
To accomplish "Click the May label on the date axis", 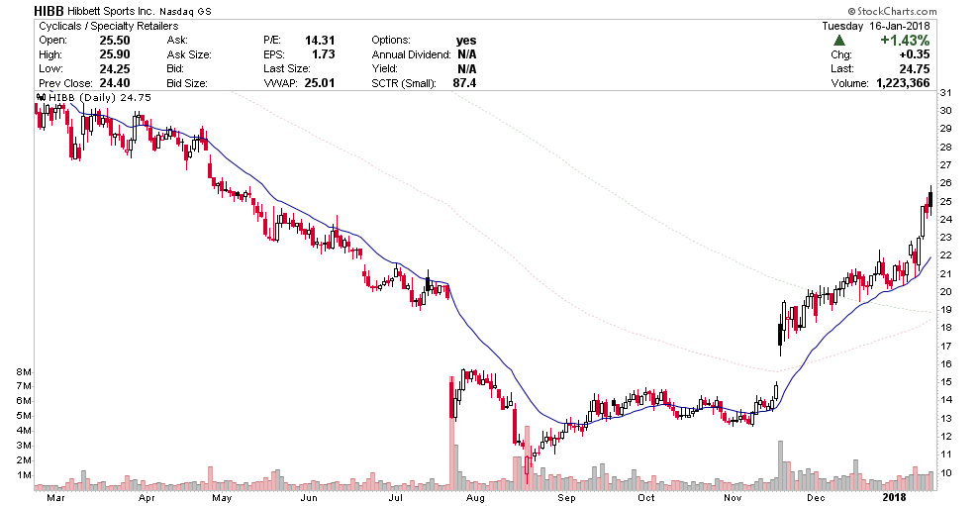I will tap(222, 498).
